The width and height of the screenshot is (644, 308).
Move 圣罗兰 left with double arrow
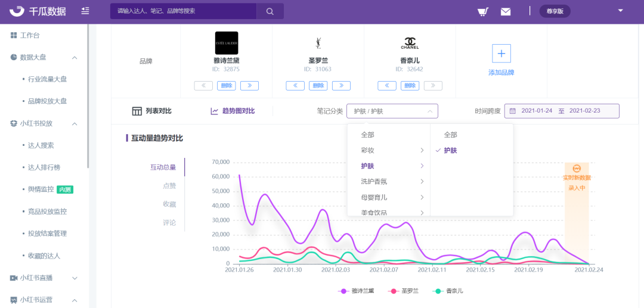tap(295, 86)
